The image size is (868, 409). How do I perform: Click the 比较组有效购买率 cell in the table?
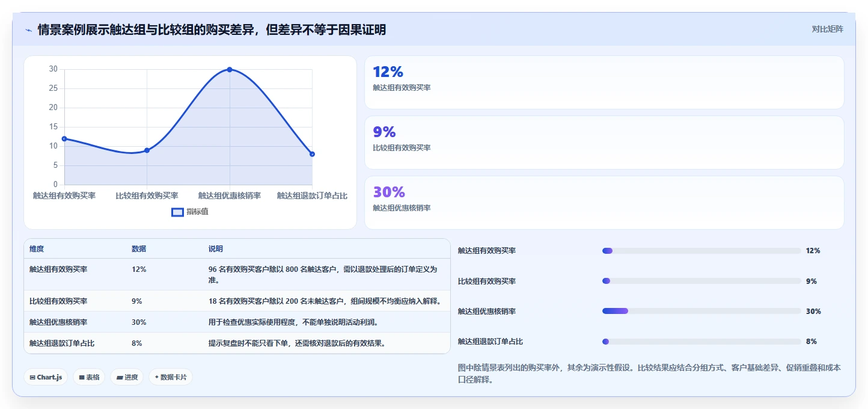[58, 301]
